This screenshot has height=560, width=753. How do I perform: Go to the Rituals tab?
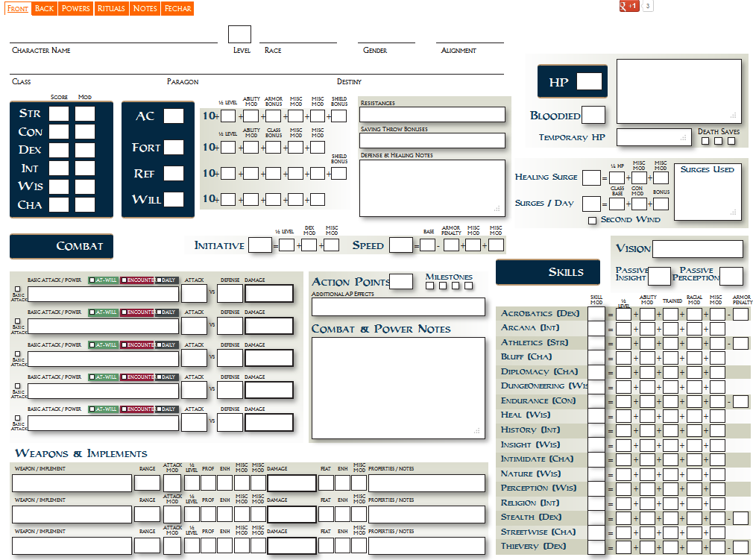coord(111,8)
